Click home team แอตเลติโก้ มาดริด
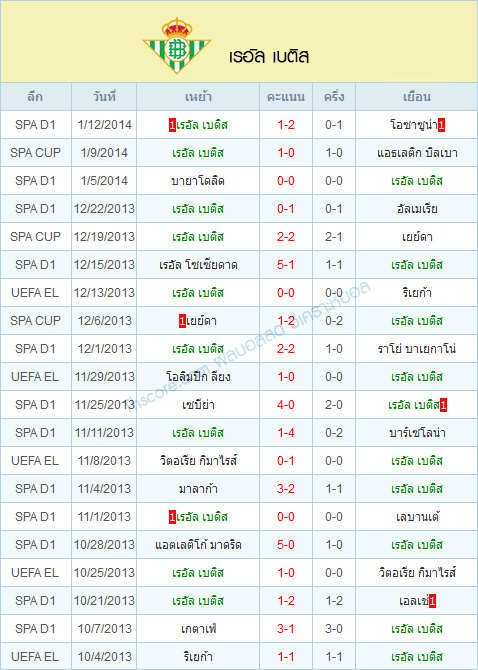The height and width of the screenshot is (670, 478). (x=198, y=545)
